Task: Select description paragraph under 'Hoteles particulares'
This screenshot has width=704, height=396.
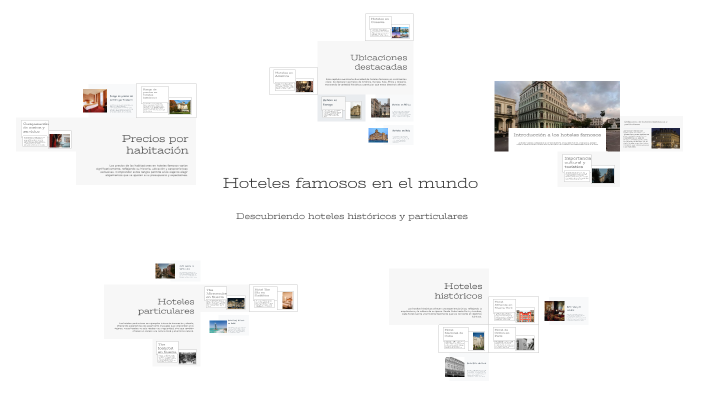Action: point(154,327)
